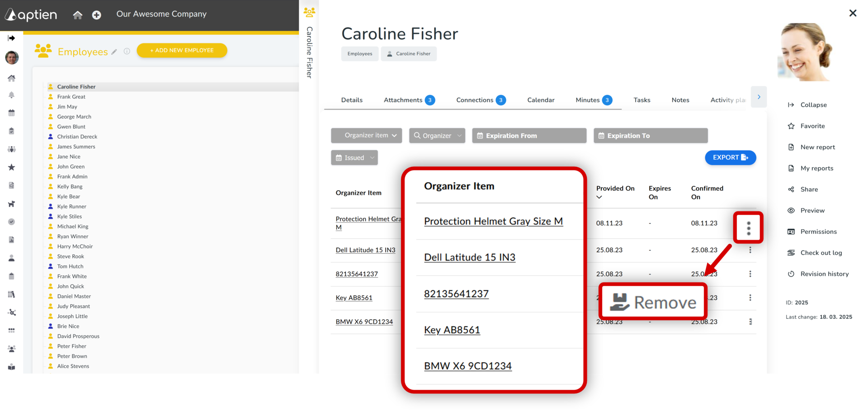Open the calendar sidebar icon
Screen dimensions: 868x411
click(x=12, y=113)
